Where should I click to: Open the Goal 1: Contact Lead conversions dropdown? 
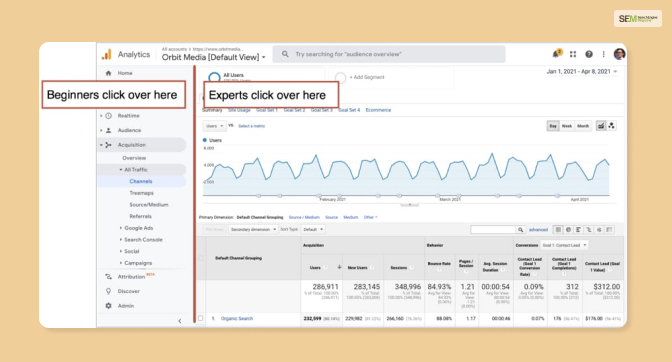pyautogui.click(x=564, y=245)
